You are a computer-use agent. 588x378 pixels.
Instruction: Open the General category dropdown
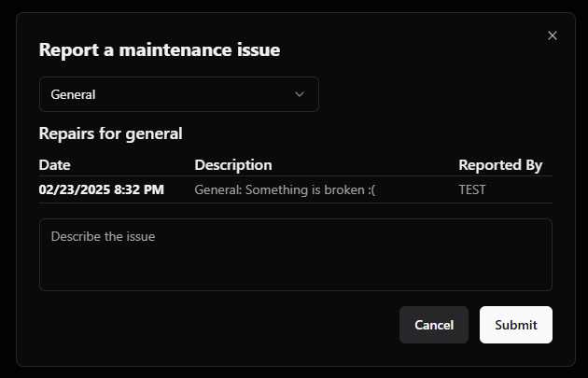click(x=179, y=94)
